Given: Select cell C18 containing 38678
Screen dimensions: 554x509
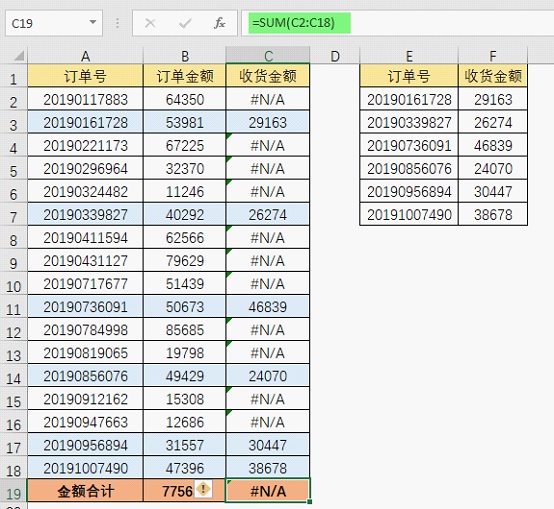Looking at the screenshot, I should pos(268,468).
